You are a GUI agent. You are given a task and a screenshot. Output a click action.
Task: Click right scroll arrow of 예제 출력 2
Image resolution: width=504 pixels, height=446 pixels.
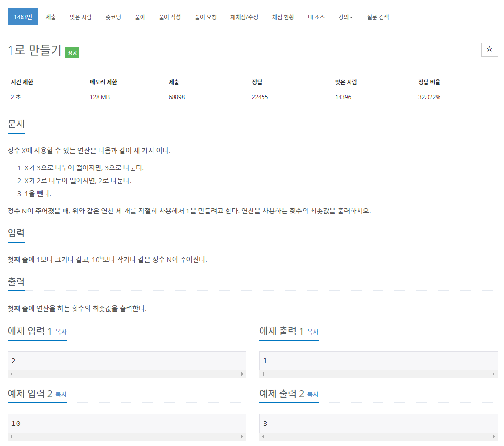494,437
